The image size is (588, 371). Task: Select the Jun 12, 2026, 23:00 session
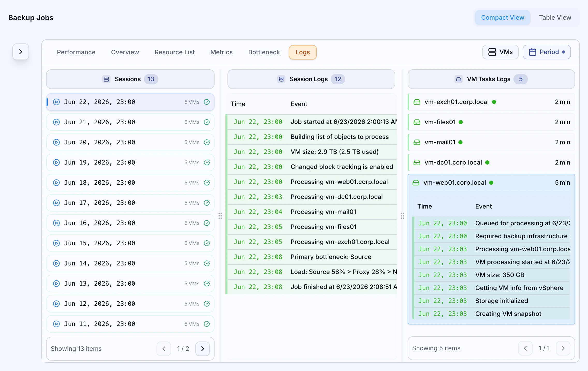pyautogui.click(x=130, y=304)
